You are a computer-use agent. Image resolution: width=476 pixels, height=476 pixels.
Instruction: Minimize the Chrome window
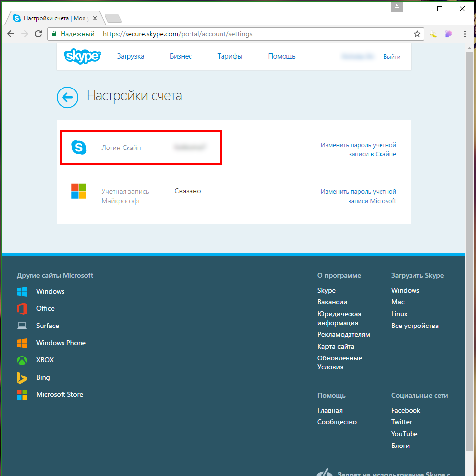[x=417, y=9]
